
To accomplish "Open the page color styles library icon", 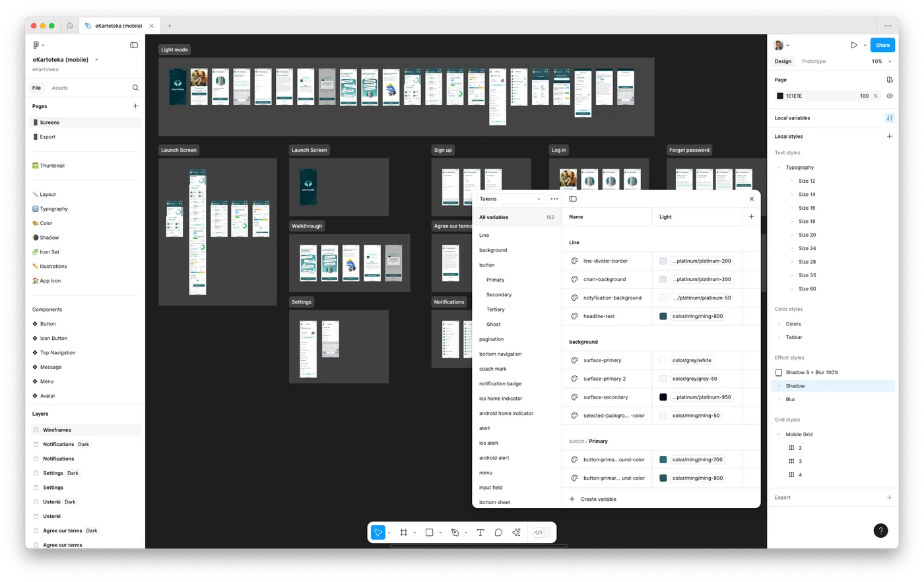I will click(x=890, y=80).
